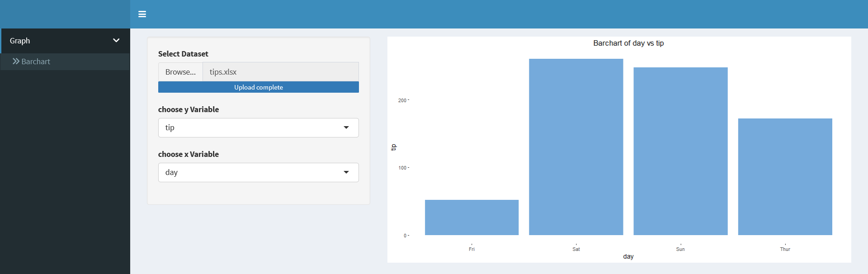Image resolution: width=868 pixels, height=274 pixels.
Task: Click the arrow on the x Variable dropdown
Action: click(346, 172)
